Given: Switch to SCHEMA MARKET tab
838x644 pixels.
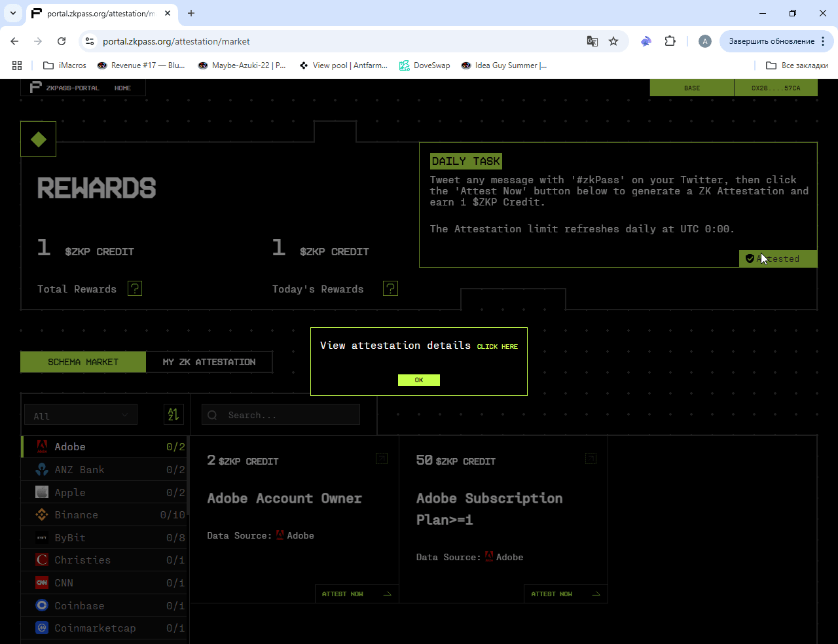Looking at the screenshot, I should pos(83,362).
